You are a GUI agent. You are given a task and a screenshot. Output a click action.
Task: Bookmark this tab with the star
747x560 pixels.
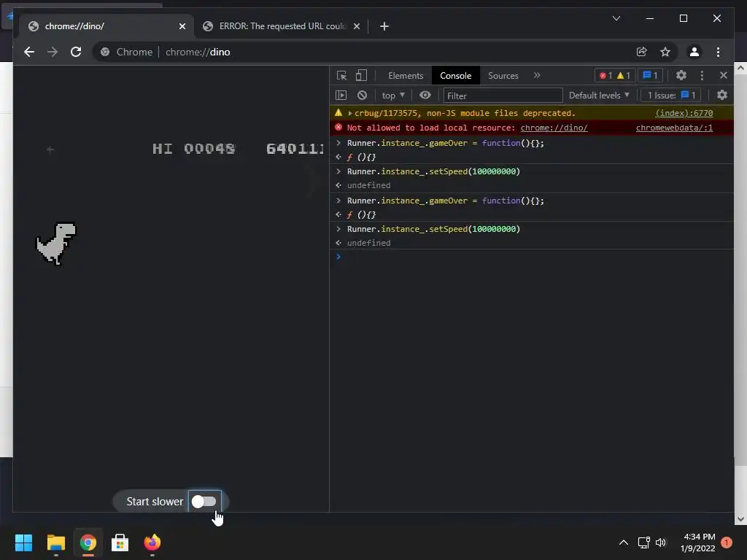665,52
